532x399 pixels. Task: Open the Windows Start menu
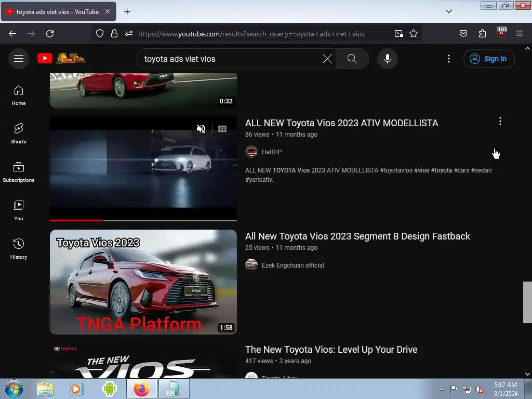[x=14, y=389]
